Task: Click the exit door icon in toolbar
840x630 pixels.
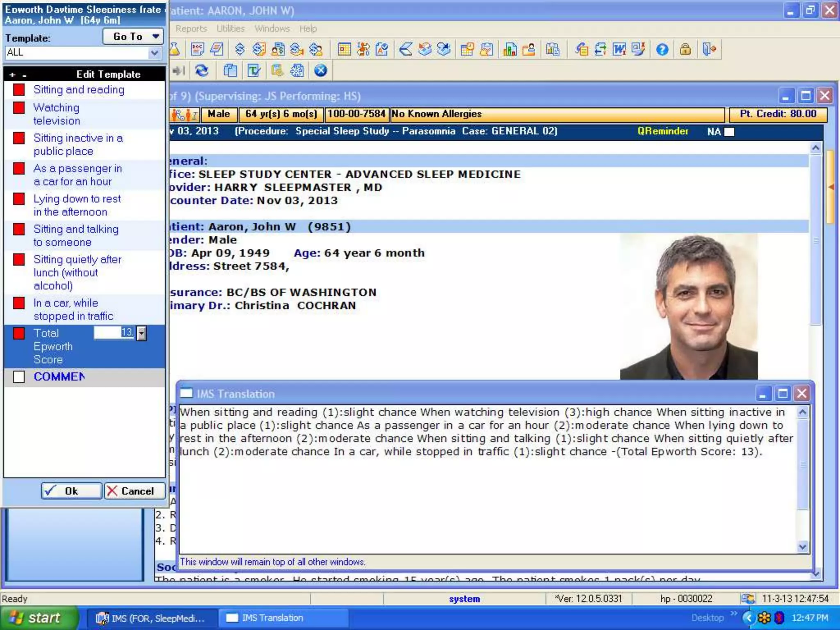Action: click(x=709, y=50)
